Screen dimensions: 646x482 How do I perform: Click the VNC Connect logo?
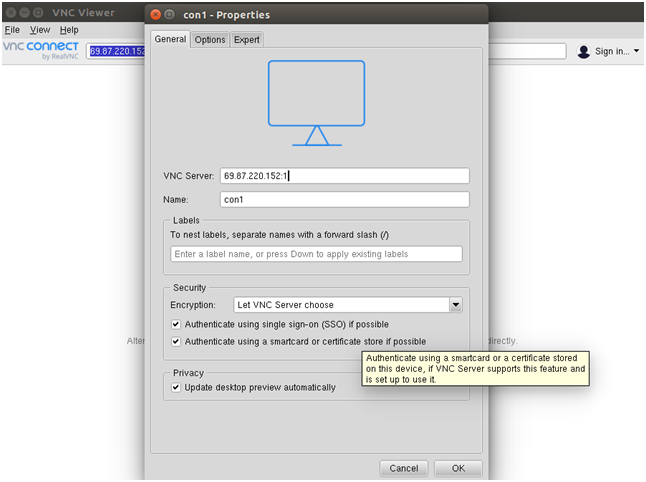pyautogui.click(x=40, y=50)
